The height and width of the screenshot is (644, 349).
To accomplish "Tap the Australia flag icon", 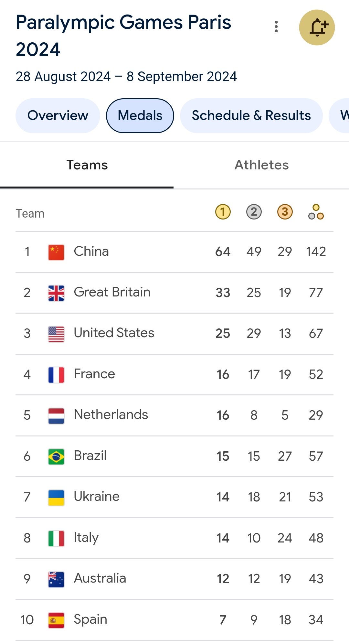I will (x=56, y=579).
